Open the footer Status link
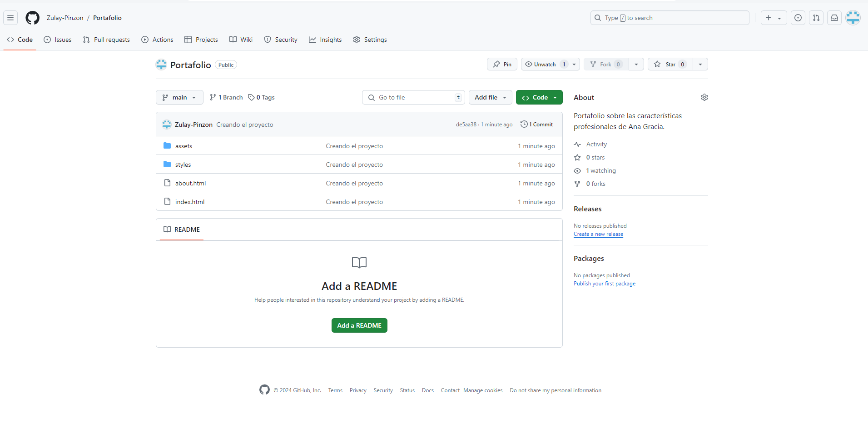Screen dimensions: 868x434 [x=407, y=390]
